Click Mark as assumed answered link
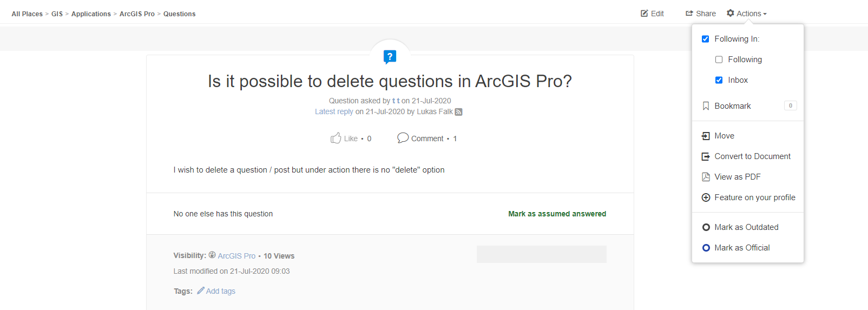Viewport: 868px width, 310px height. [557, 214]
